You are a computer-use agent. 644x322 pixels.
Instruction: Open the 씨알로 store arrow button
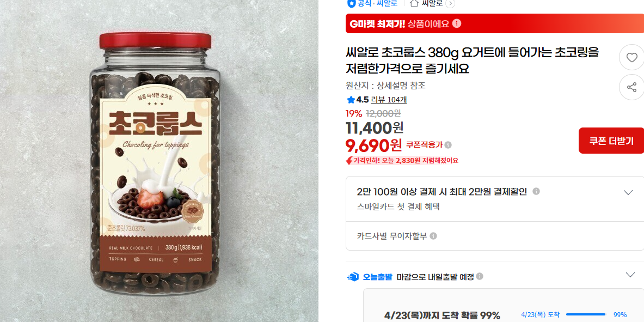450,3
